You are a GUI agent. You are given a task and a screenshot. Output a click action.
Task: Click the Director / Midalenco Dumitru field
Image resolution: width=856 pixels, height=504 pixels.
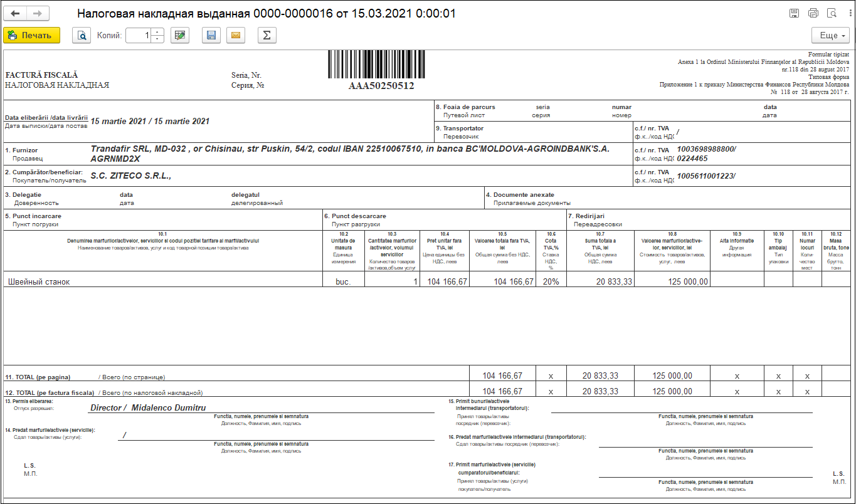148,407
